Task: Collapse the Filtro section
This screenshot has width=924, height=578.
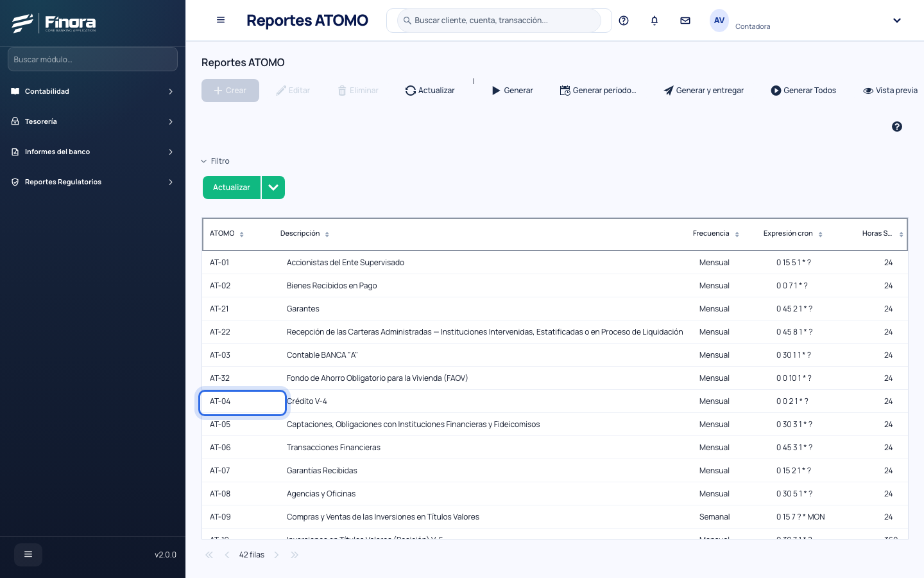Action: [215, 161]
